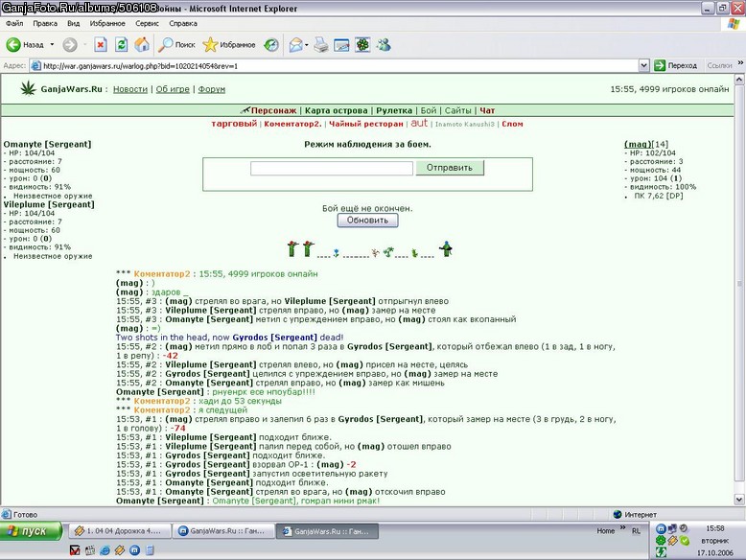Click the Обновить refresh battle button

(x=367, y=221)
